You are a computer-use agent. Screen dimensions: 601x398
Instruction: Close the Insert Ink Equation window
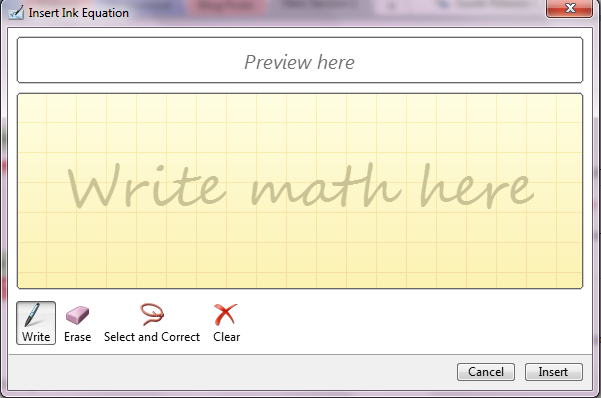tap(570, 8)
